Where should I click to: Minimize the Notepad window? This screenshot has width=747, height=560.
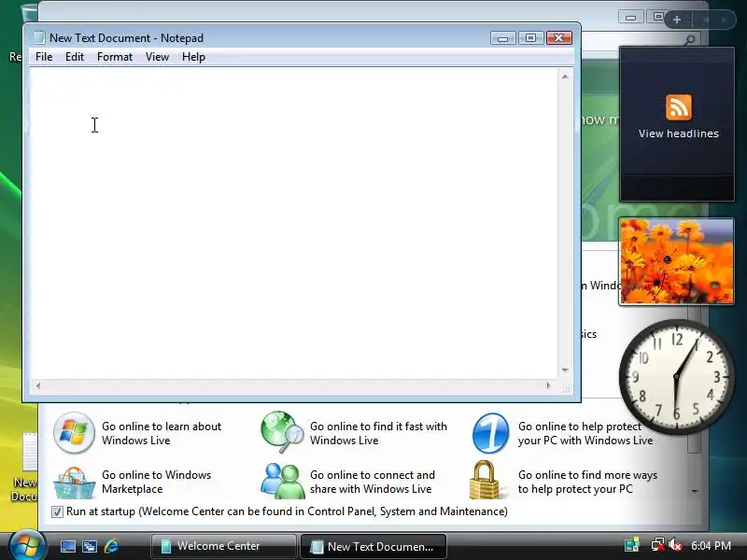[502, 38]
